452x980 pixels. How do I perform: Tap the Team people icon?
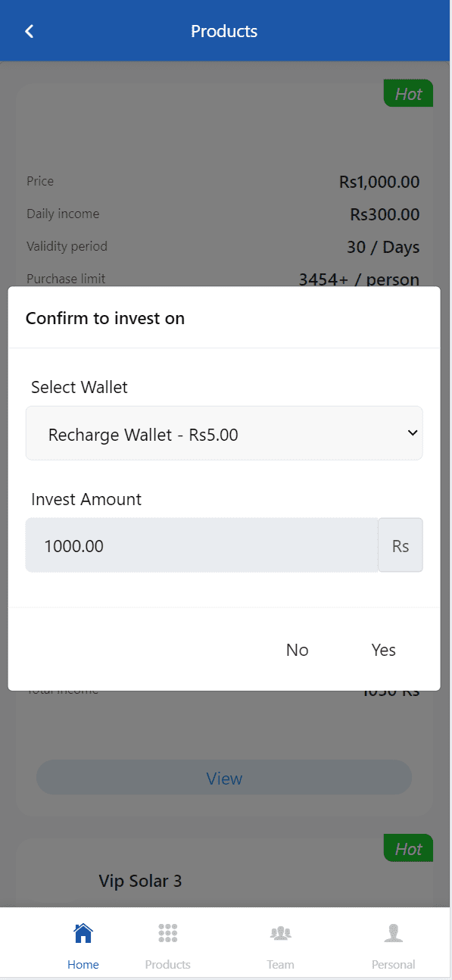pos(281,933)
